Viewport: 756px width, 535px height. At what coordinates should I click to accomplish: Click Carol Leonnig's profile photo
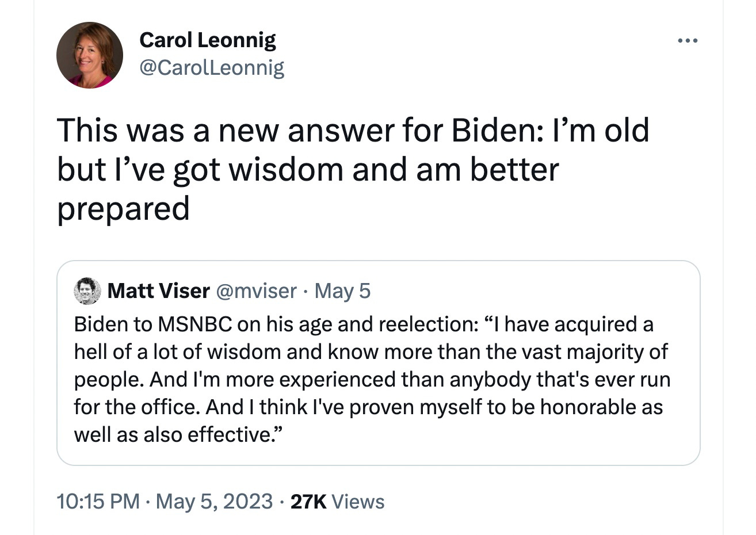(90, 55)
